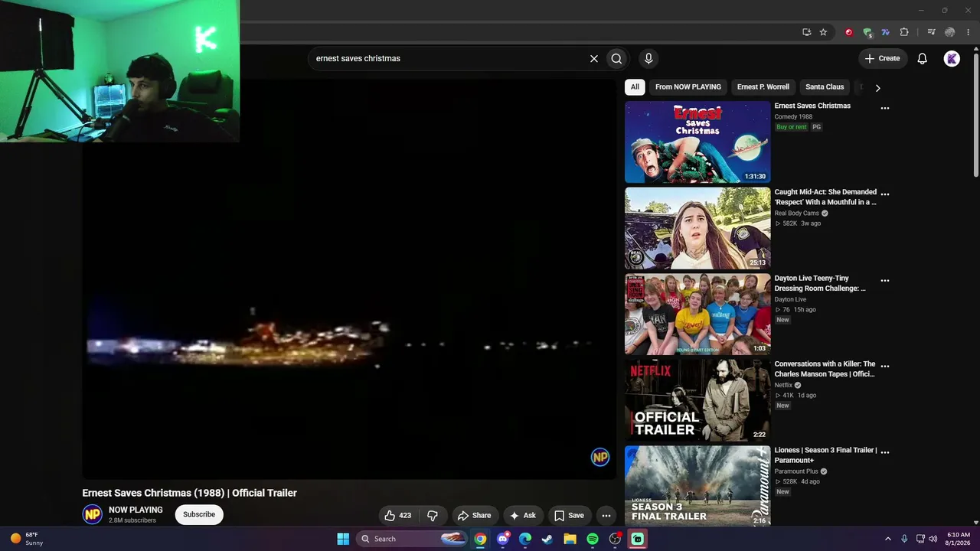The height and width of the screenshot is (551, 980).
Task: Click the magnifier search button
Action: (616, 58)
